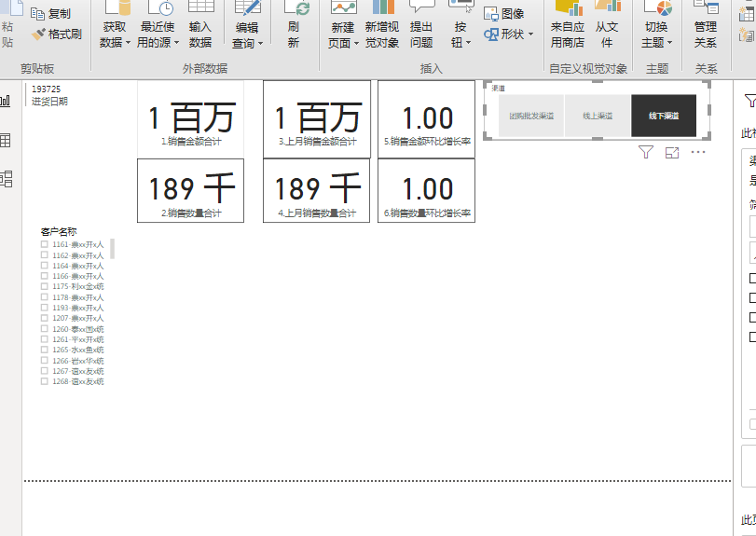Open 管理关系 manage relationships

(706, 24)
